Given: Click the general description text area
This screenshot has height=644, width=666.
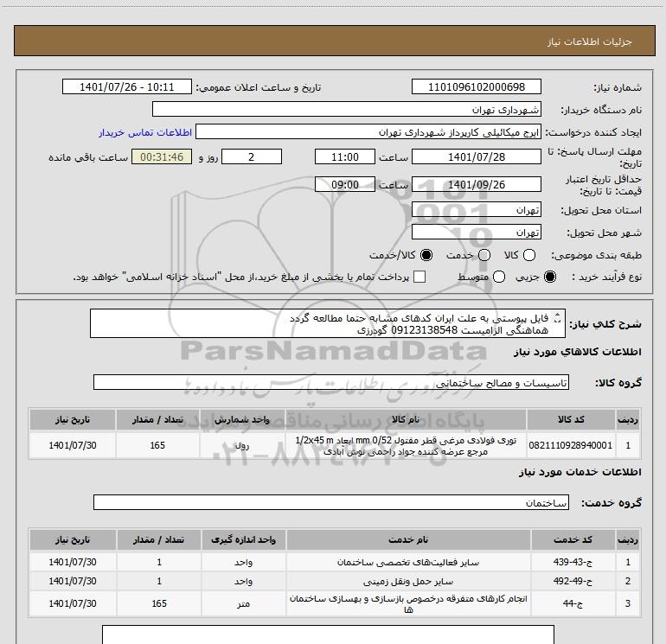Looking at the screenshot, I should 328,323.
